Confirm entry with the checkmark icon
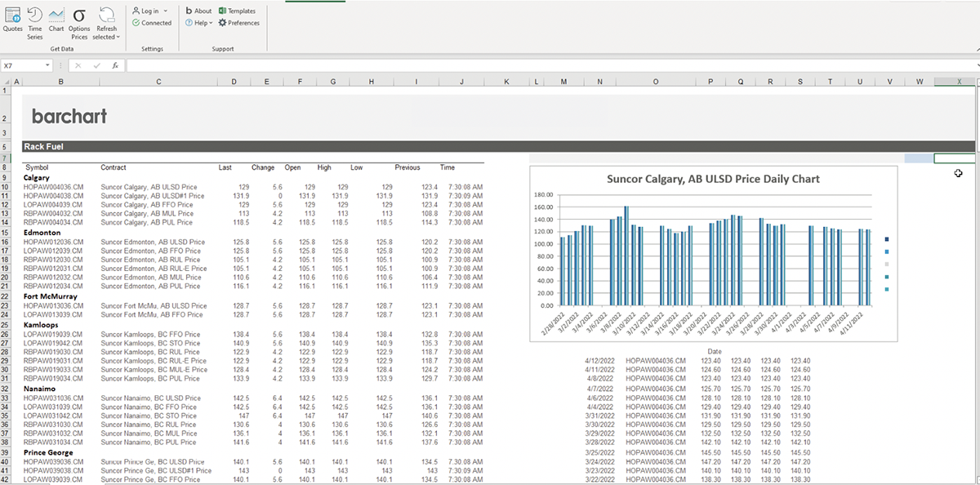 [96, 65]
